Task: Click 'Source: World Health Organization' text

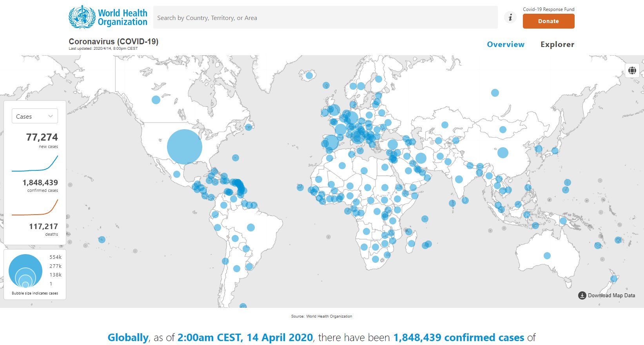Action: [321, 316]
